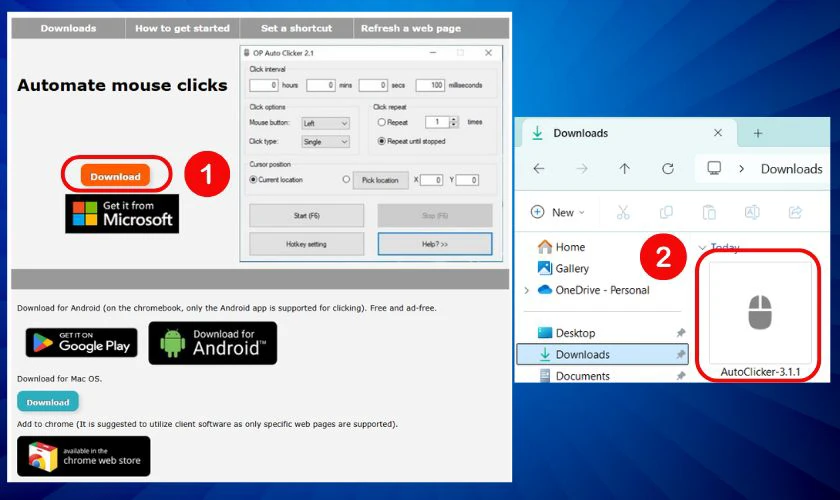Go up one folder level
Screen dimensions: 840x500
[625, 169]
